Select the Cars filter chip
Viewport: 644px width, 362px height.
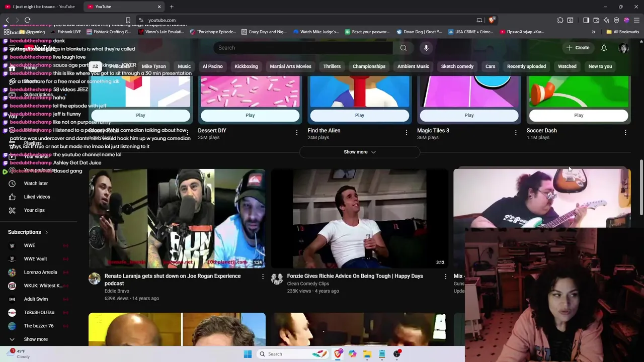pos(490,66)
